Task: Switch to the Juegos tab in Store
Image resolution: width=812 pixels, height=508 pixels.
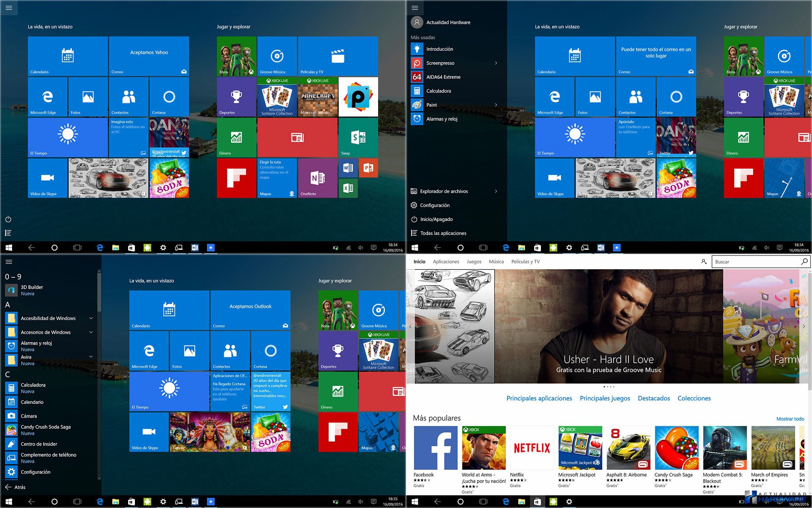Action: click(x=474, y=262)
